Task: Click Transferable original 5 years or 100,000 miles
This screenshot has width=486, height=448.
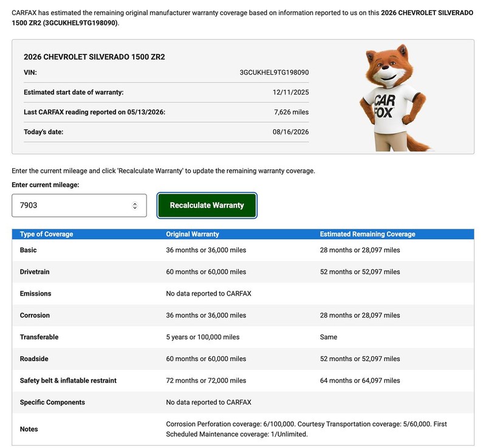Action: (x=203, y=337)
